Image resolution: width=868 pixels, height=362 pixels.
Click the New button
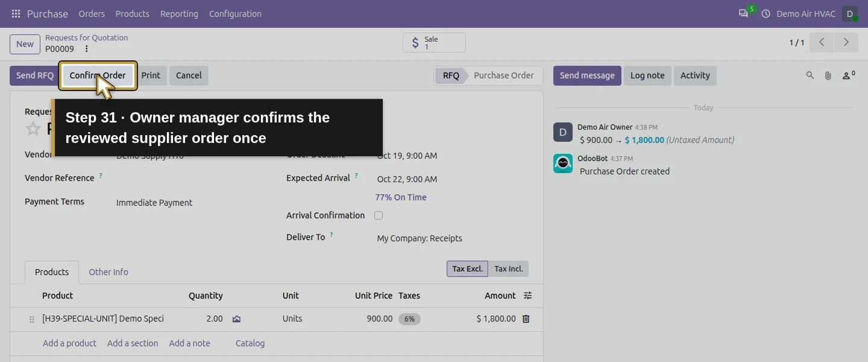pyautogui.click(x=25, y=44)
